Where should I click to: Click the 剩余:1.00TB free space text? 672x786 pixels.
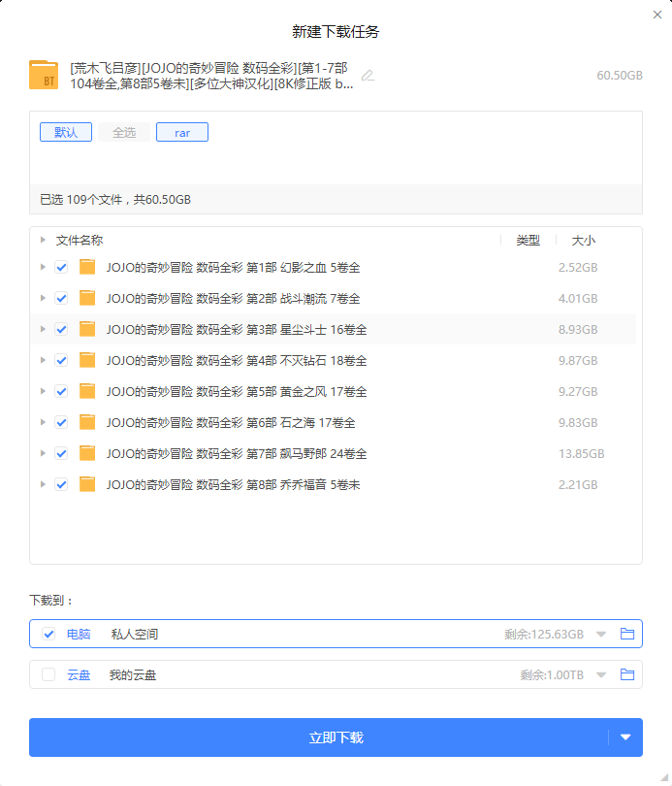click(552, 675)
